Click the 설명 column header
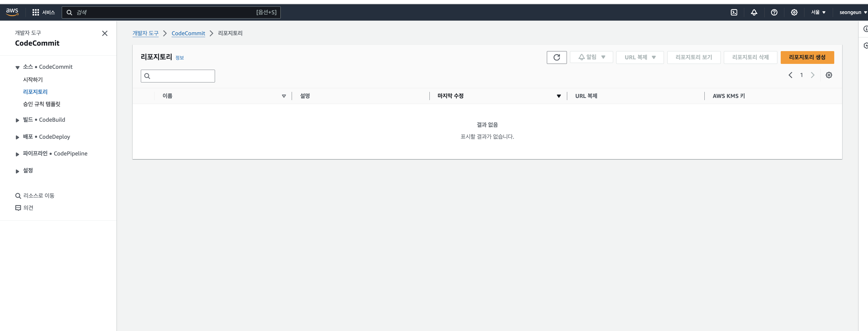868x331 pixels. tap(305, 96)
